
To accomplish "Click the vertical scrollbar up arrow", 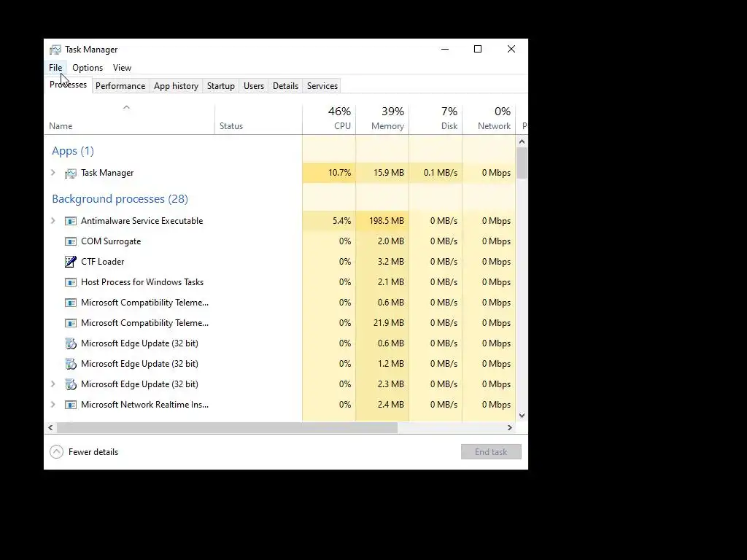I will pyautogui.click(x=522, y=141).
